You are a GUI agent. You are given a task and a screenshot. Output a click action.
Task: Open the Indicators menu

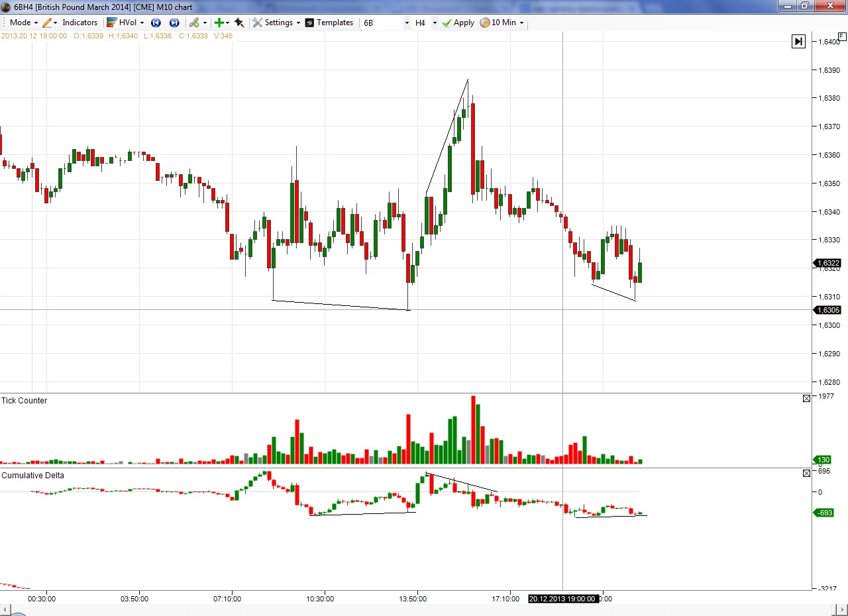click(x=80, y=23)
